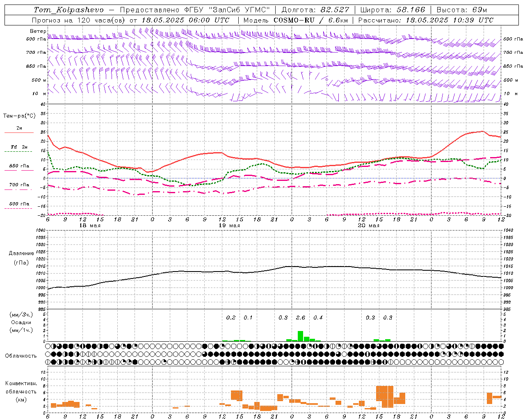Select the 700 гПа temperature legend label
The height and width of the screenshot is (420, 525).
[x=19, y=185]
